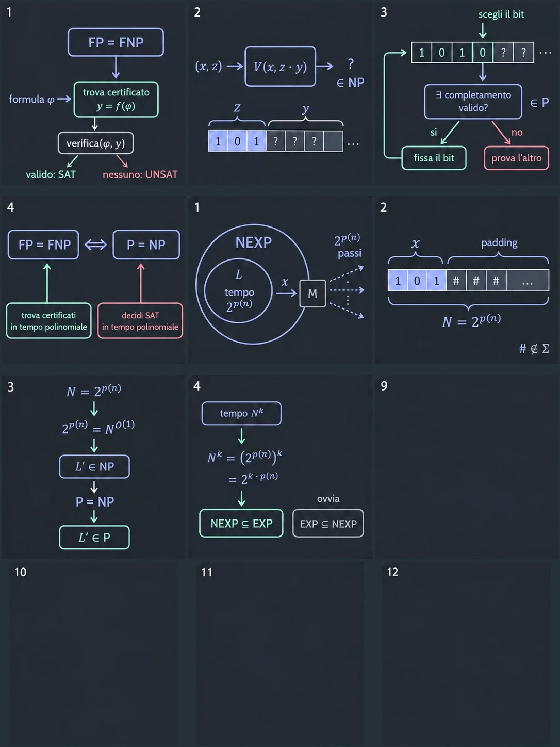
Task: Click the 'NEXP ⊆ EXP' box
Action: (x=241, y=524)
